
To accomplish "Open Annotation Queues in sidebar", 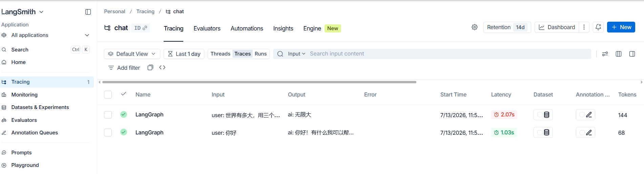I will pyautogui.click(x=47, y=133).
